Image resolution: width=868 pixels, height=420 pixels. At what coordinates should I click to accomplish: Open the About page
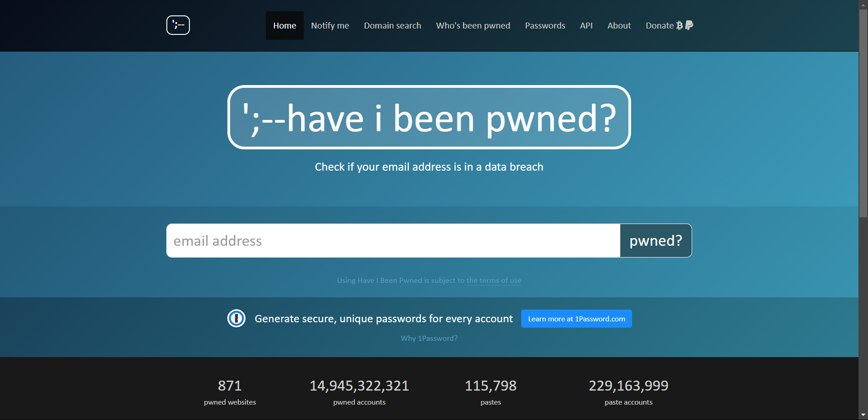tap(619, 25)
